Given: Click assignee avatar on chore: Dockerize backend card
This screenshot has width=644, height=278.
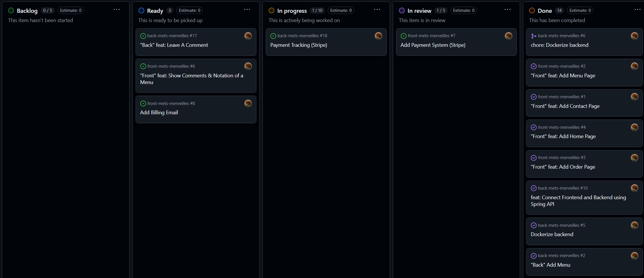Looking at the screenshot, I should tap(635, 36).
